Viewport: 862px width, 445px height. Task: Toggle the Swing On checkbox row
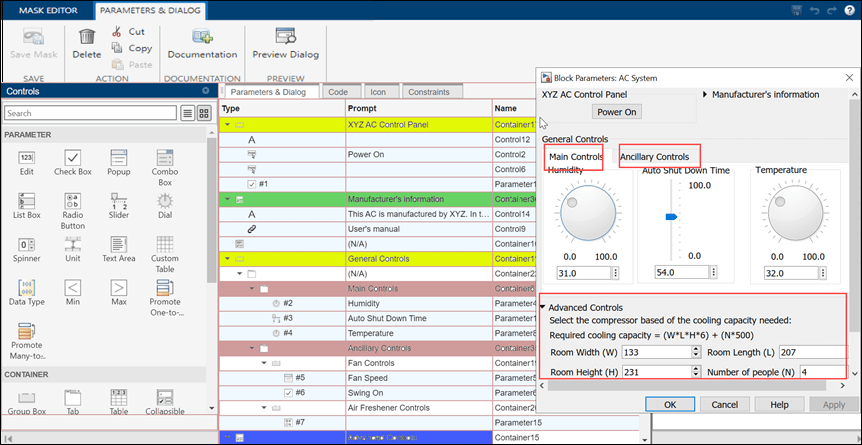click(290, 393)
